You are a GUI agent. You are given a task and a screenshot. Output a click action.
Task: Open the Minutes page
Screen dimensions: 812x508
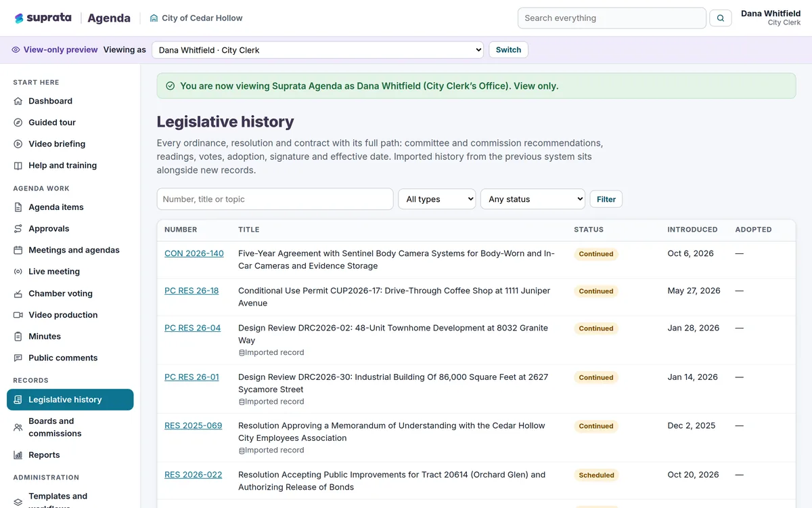[70, 337]
